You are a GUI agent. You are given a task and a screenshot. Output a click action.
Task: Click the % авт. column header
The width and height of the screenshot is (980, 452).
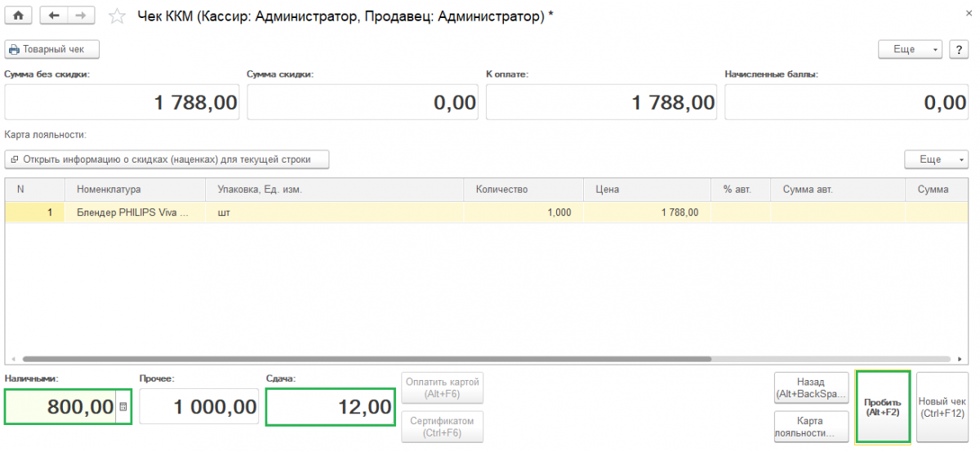741,190
